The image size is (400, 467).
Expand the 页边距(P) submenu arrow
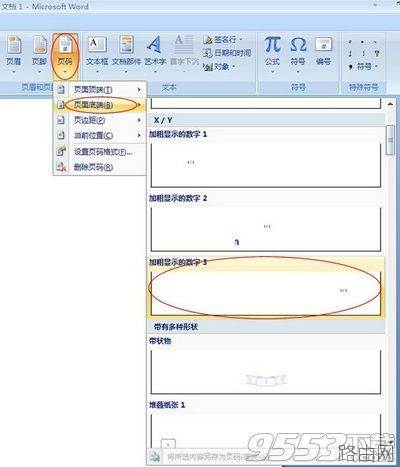pyautogui.click(x=139, y=120)
